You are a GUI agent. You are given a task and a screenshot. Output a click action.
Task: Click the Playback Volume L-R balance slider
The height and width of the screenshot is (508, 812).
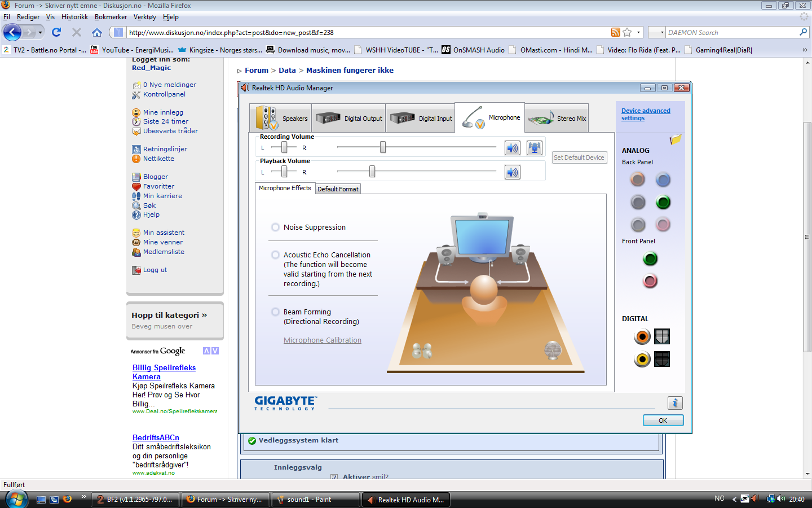pyautogui.click(x=284, y=172)
